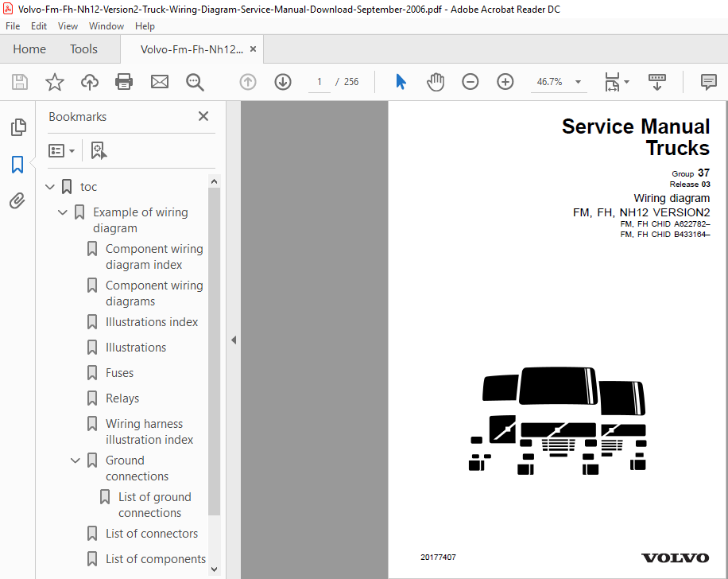728x579 pixels.
Task: Go to previous page arrow icon
Action: tap(248, 82)
